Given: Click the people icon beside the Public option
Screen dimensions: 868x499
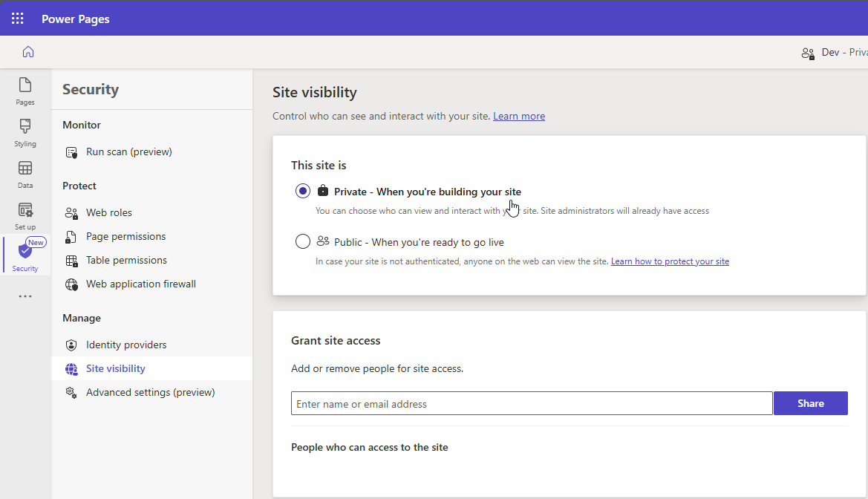Looking at the screenshot, I should 323,241.
